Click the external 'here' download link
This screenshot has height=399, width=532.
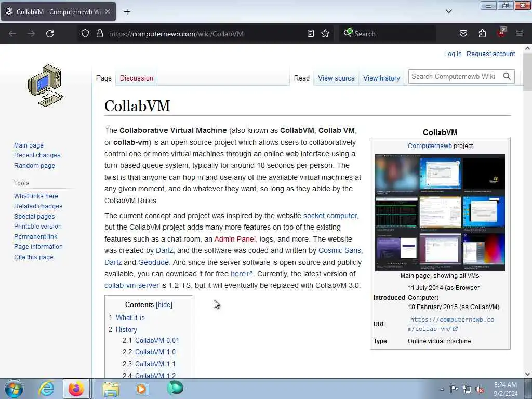pyautogui.click(x=241, y=274)
